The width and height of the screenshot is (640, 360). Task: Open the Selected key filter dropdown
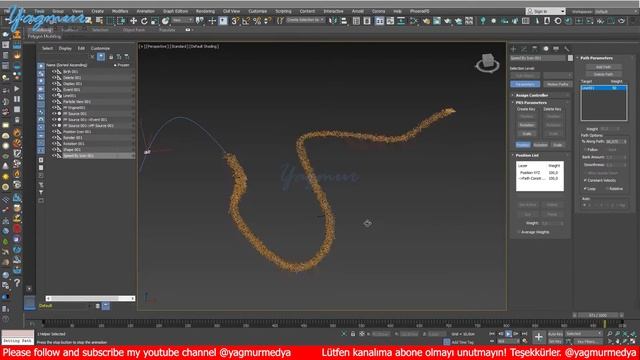point(584,334)
